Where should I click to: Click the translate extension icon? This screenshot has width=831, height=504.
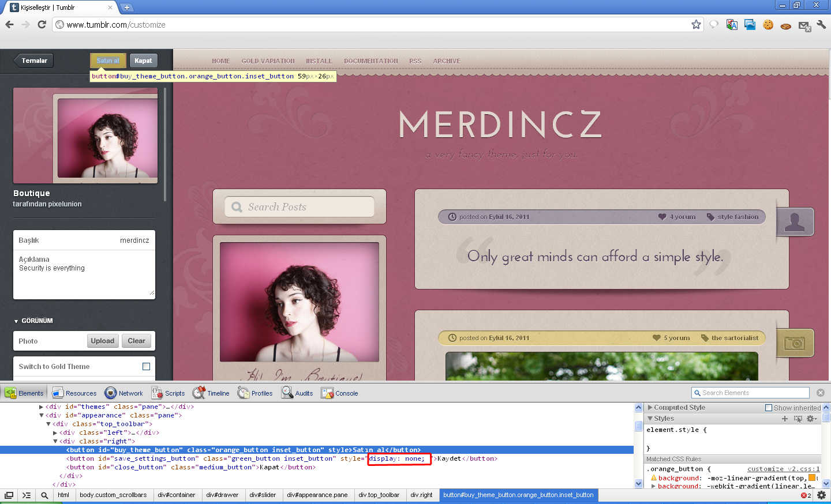coord(732,24)
